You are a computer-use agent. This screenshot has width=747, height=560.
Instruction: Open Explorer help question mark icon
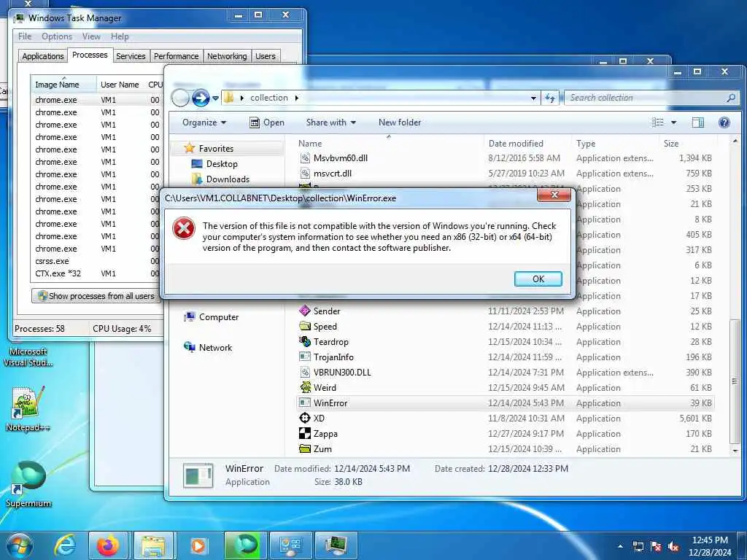[724, 122]
